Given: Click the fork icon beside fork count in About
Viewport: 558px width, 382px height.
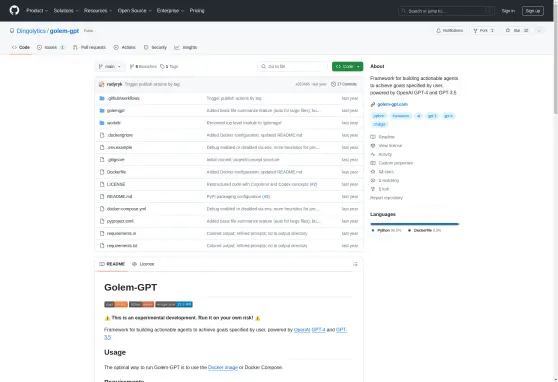Looking at the screenshot, I should click(x=373, y=189).
